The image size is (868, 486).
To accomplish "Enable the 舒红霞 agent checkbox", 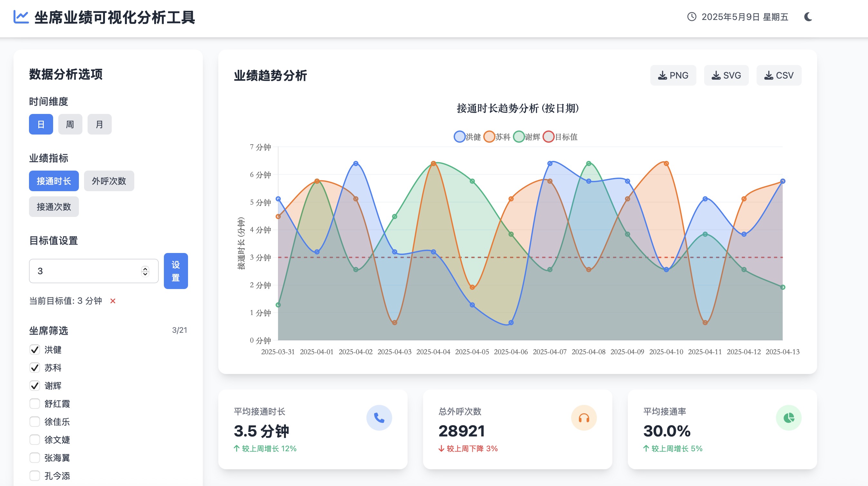I will [x=35, y=404].
